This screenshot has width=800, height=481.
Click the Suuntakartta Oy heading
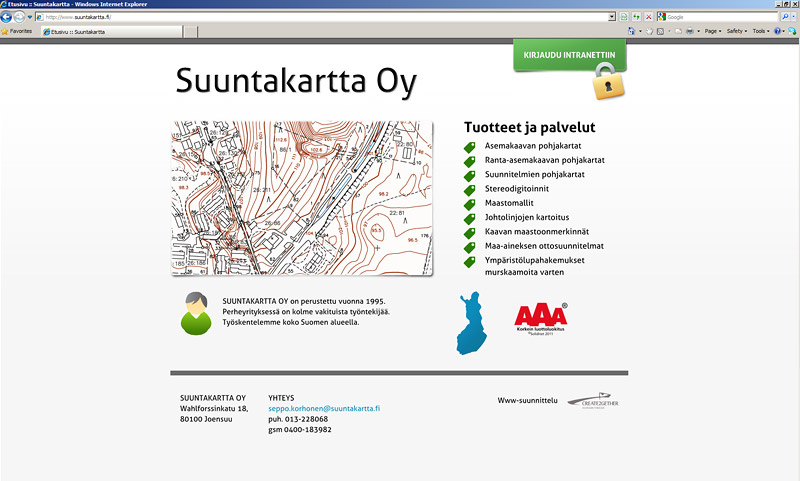click(296, 81)
